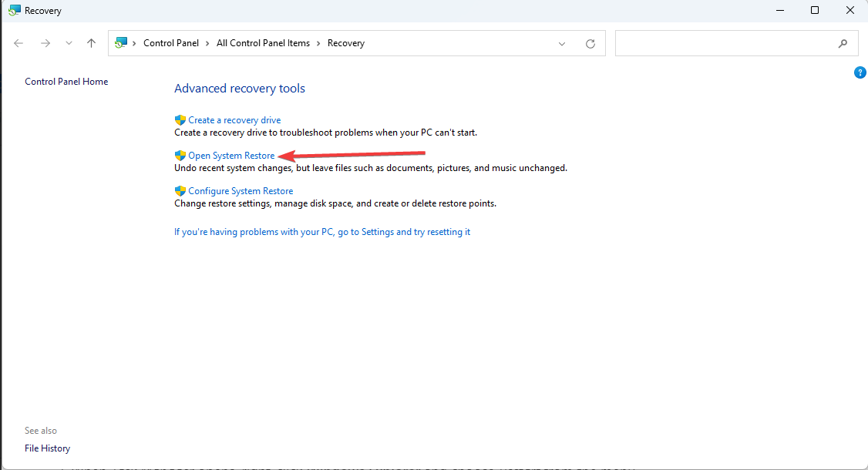Click the shield icon beside Configure System Restore
The width and height of the screenshot is (868, 470).
click(x=180, y=191)
